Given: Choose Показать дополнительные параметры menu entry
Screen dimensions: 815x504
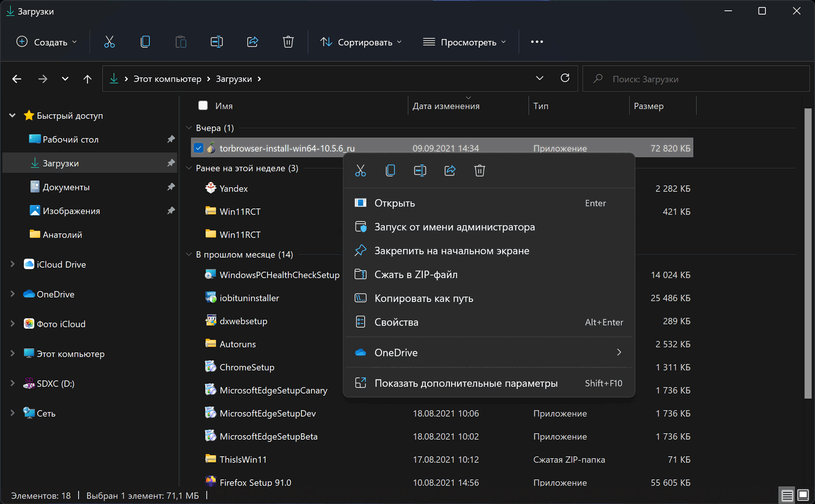Looking at the screenshot, I should [x=466, y=383].
